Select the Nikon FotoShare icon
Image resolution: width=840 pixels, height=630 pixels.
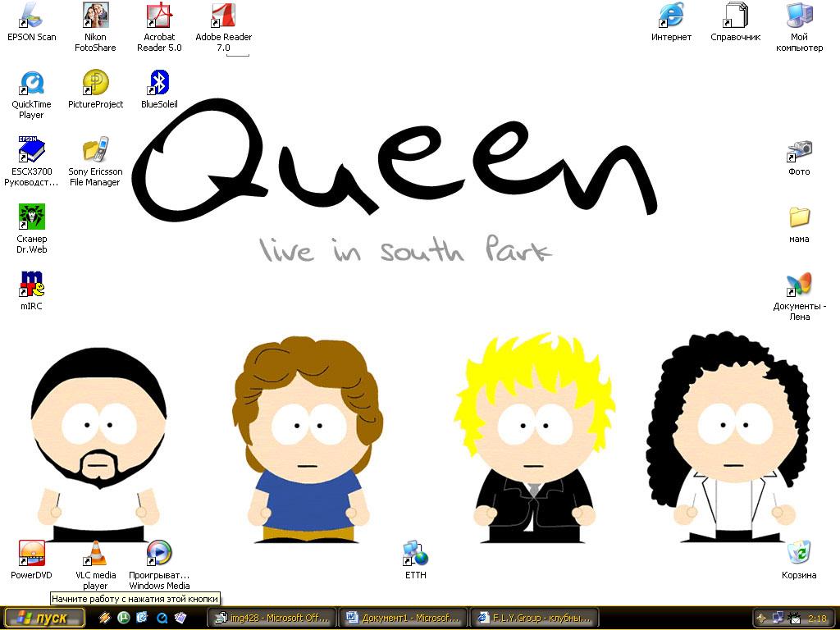95,27
